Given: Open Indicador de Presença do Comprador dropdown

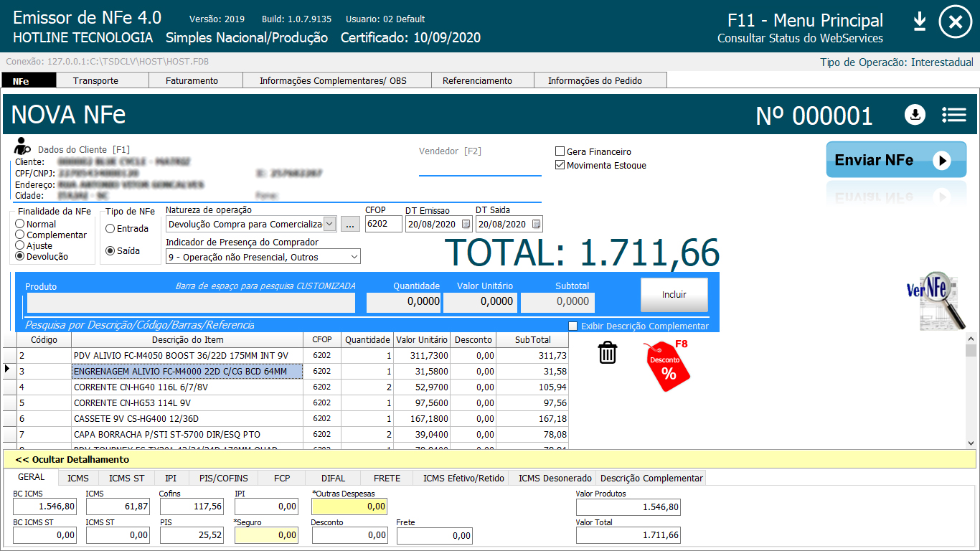Looking at the screenshot, I should (354, 257).
